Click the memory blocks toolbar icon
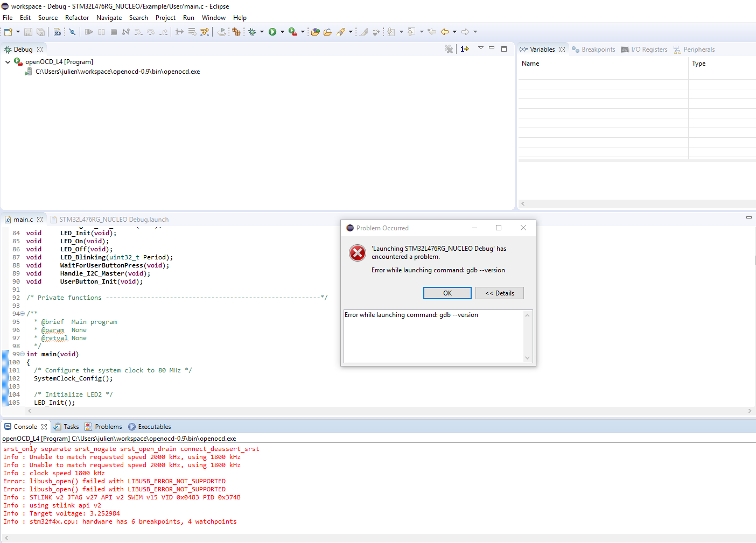Image resolution: width=756 pixels, height=543 pixels. point(236,32)
